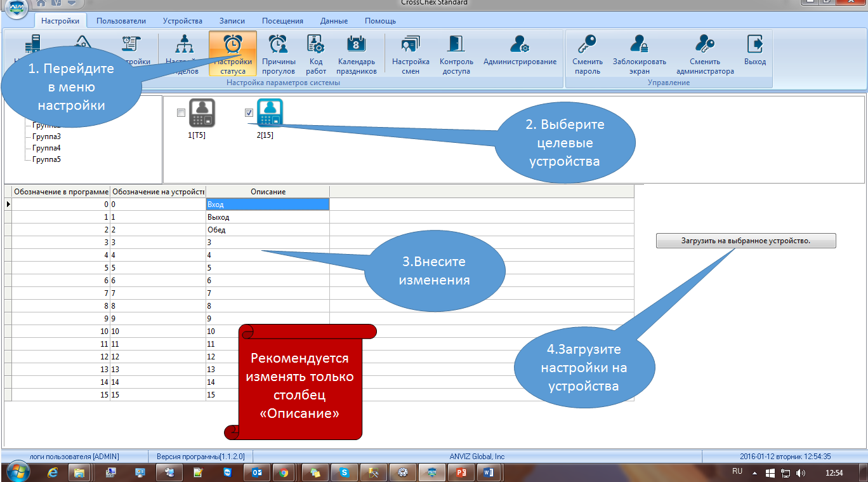Select the Обед description cell
The height and width of the screenshot is (482, 868).
[x=268, y=230]
